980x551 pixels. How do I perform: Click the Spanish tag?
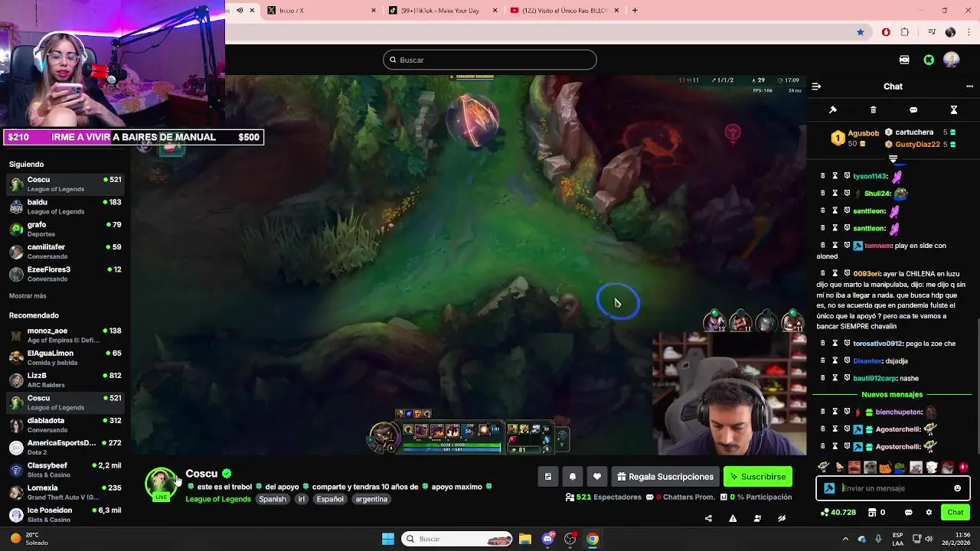click(272, 499)
